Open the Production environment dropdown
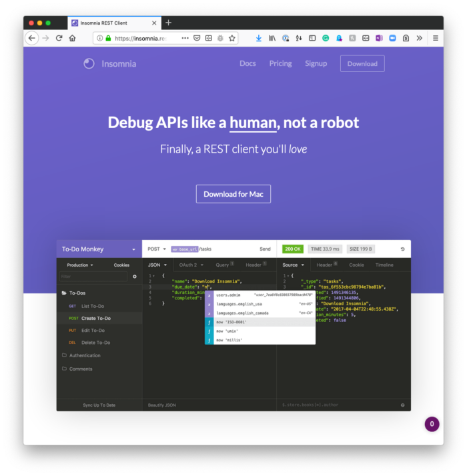467x476 pixels. pyautogui.click(x=80, y=265)
